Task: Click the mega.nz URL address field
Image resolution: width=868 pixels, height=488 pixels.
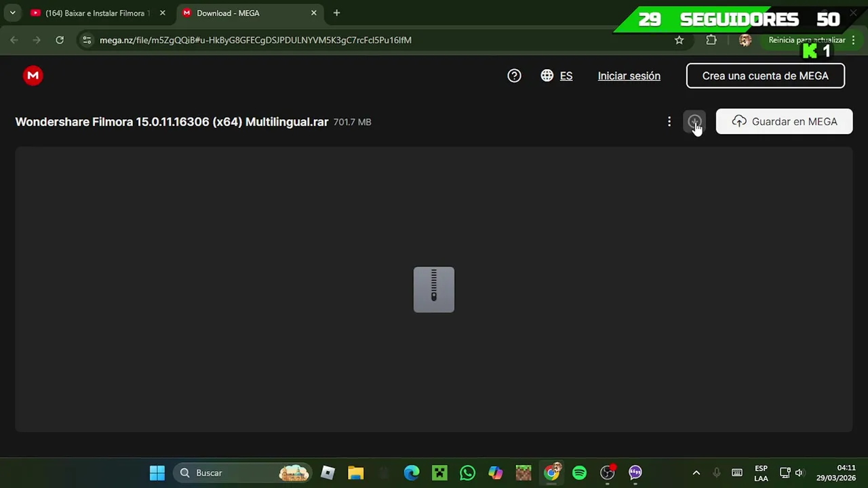Action: [x=255, y=40]
